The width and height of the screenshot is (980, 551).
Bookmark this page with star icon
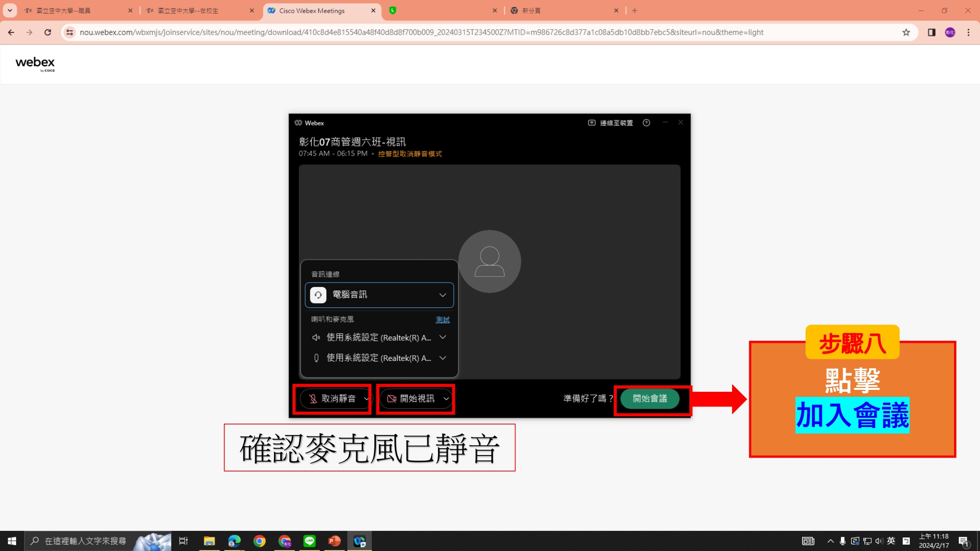pyautogui.click(x=906, y=32)
